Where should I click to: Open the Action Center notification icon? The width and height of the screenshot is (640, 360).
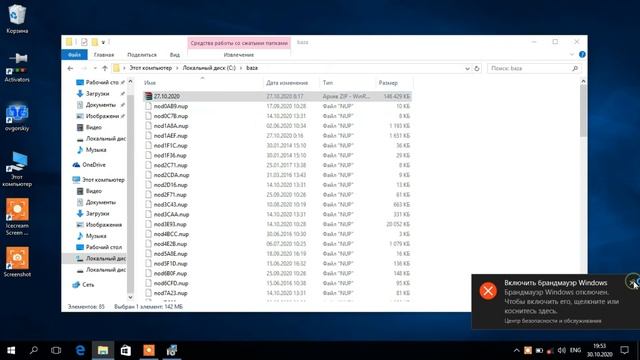point(624,350)
